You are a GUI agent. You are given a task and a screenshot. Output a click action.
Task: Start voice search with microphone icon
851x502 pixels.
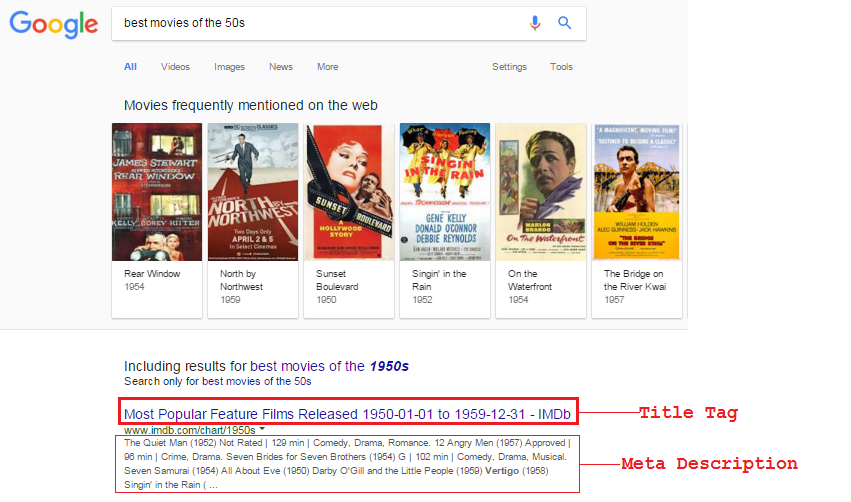pyautogui.click(x=535, y=23)
